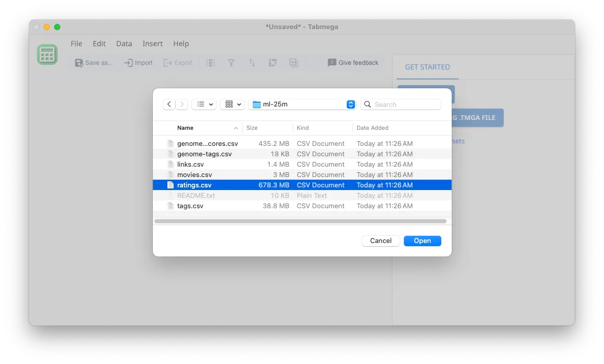604x364 pixels.
Task: Click the Import toolbar icon
Action: (x=127, y=62)
